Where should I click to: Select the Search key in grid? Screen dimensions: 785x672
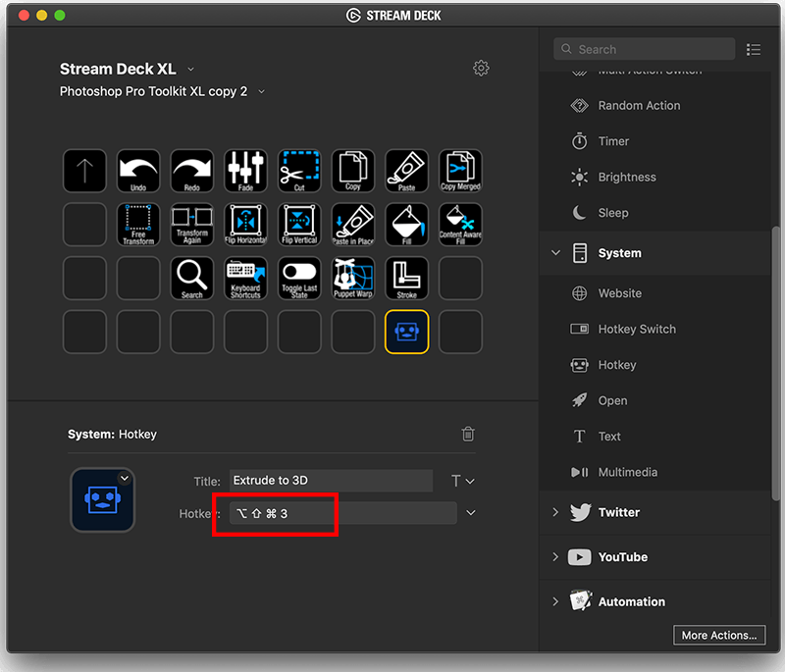click(191, 279)
